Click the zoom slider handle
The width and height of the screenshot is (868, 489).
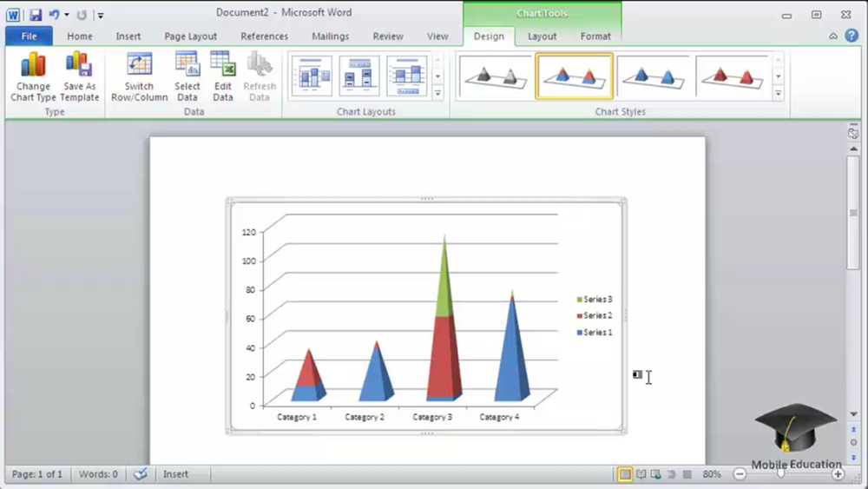(781, 474)
